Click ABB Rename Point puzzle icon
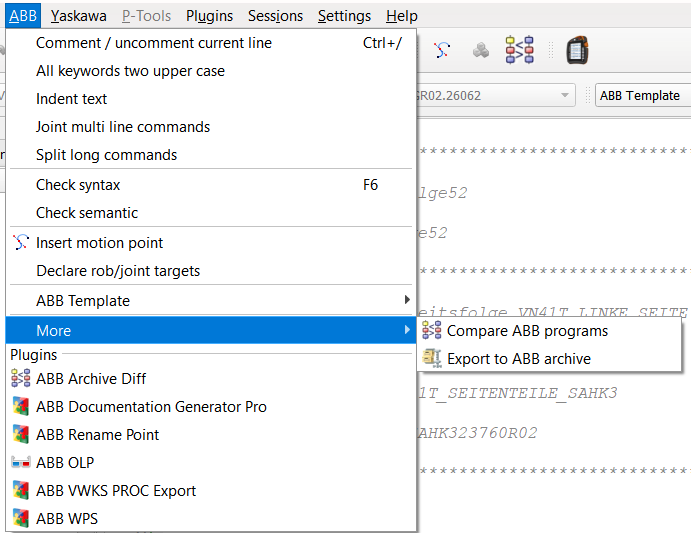This screenshot has width=691, height=533. coord(21,435)
